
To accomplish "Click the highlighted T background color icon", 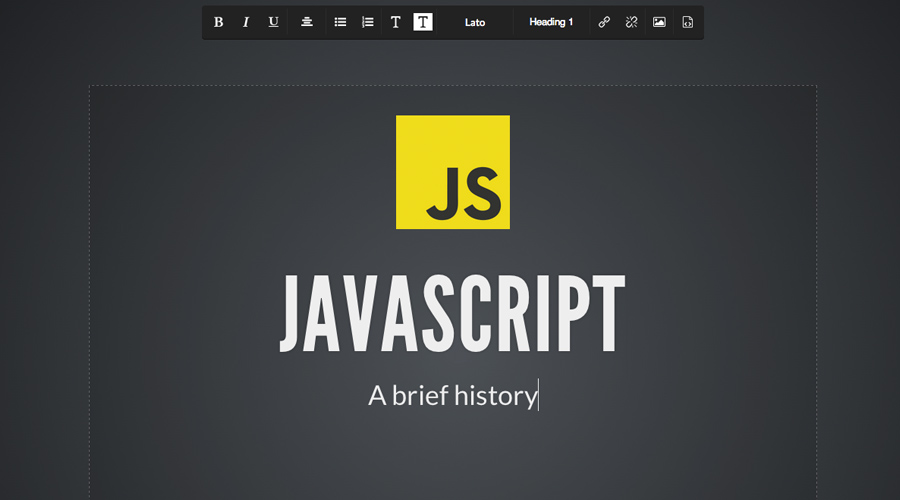I will pyautogui.click(x=423, y=22).
